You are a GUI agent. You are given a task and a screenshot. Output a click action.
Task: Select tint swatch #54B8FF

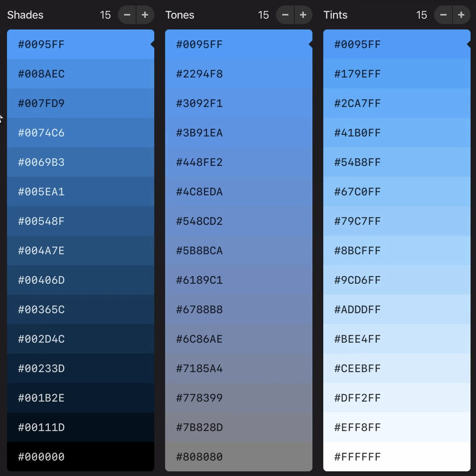click(x=397, y=162)
